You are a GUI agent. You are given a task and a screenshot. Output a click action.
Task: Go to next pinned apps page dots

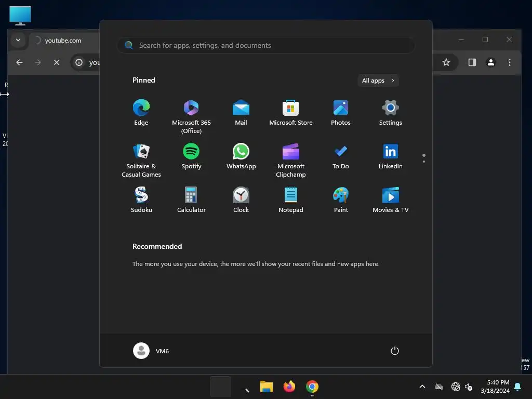pyautogui.click(x=424, y=158)
